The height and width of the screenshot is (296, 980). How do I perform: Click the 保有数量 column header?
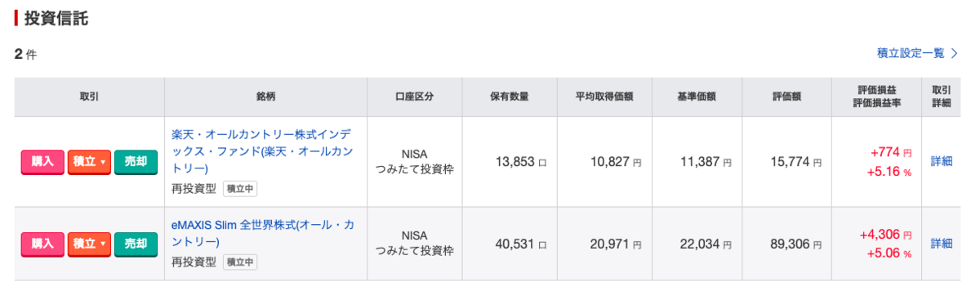510,97
